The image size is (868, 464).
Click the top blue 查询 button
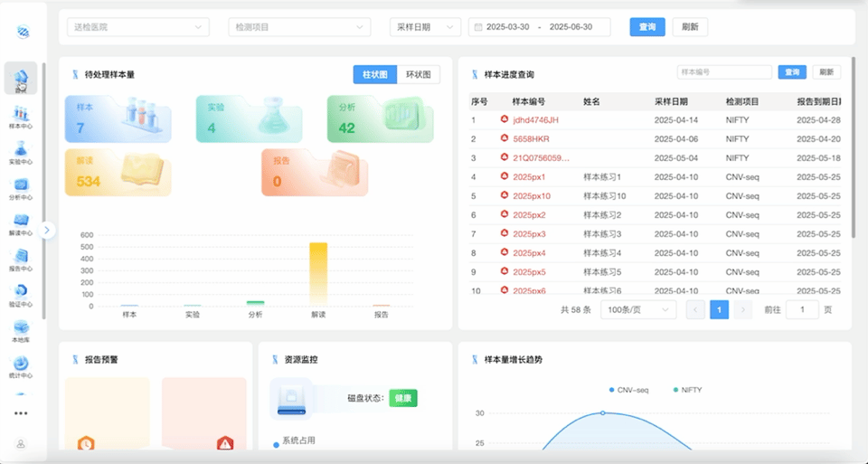[647, 27]
